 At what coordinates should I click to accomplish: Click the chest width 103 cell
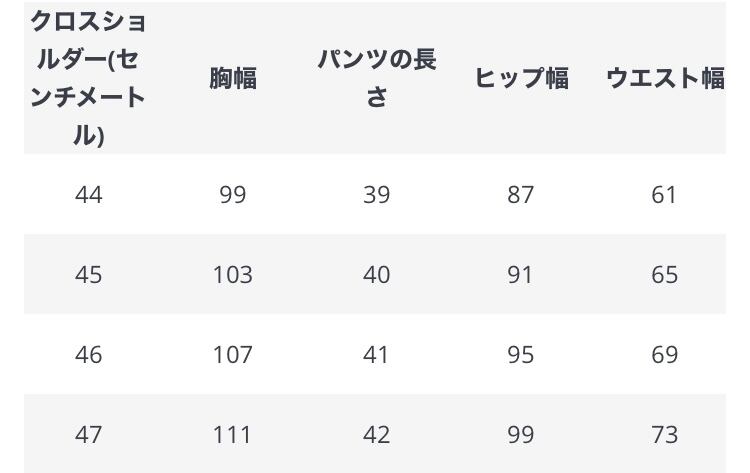[233, 275]
